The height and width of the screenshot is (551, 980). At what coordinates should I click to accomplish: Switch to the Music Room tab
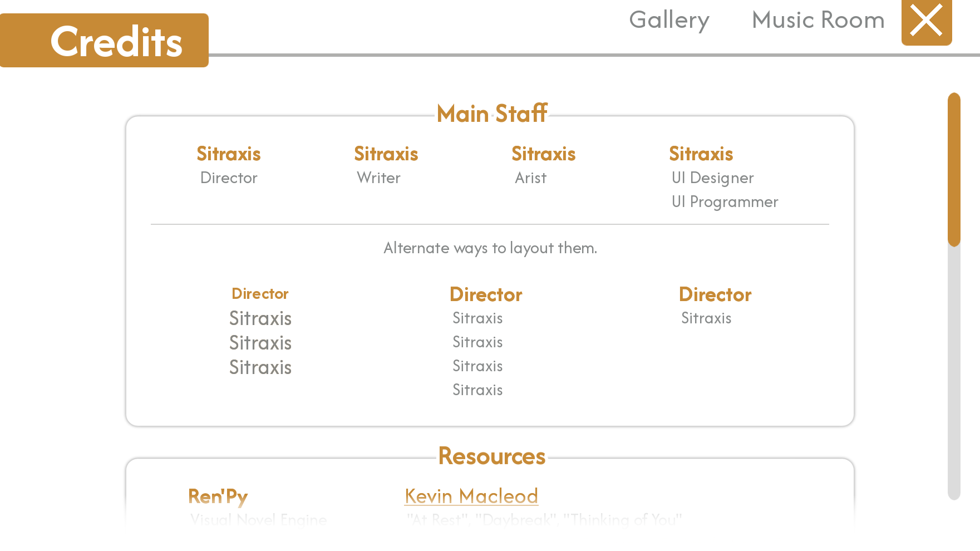tap(818, 20)
